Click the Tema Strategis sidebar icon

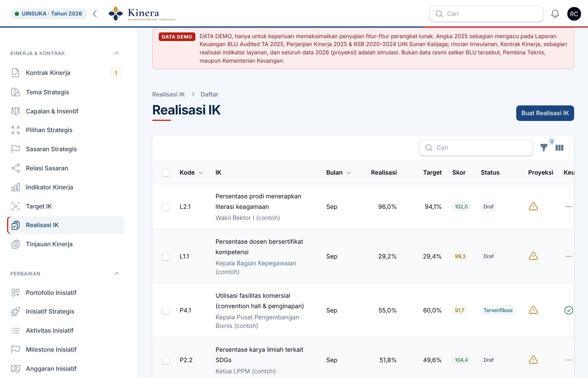[x=15, y=92]
